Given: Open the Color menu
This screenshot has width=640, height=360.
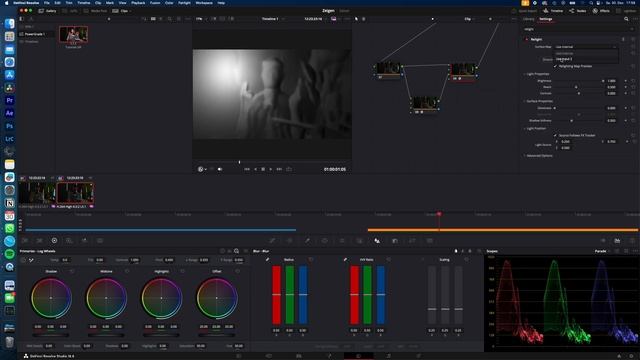Looking at the screenshot, I should [x=169, y=2].
